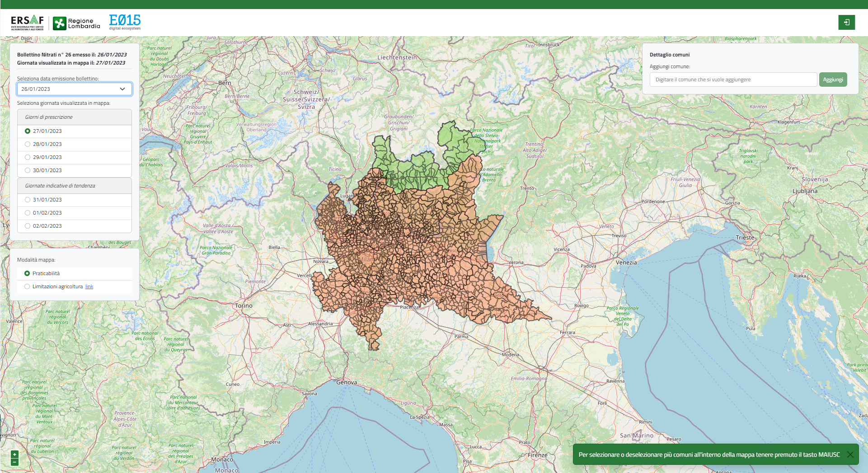The height and width of the screenshot is (473, 868).
Task: Select the 30/01/2023 prescription day
Action: click(x=28, y=170)
